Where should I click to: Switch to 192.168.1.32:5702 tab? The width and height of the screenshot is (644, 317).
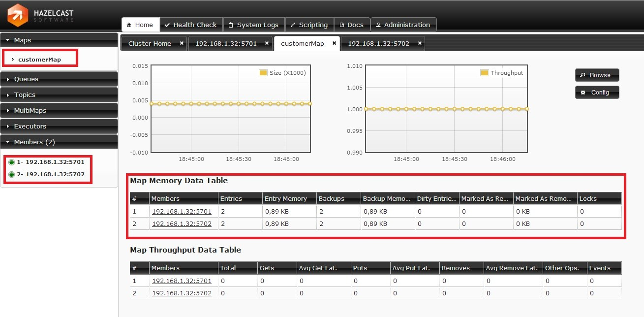tap(378, 43)
